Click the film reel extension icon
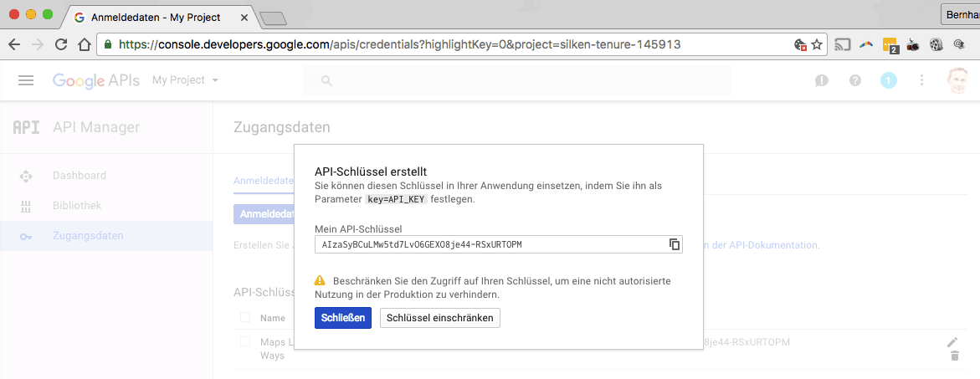980x379 pixels. point(936,44)
